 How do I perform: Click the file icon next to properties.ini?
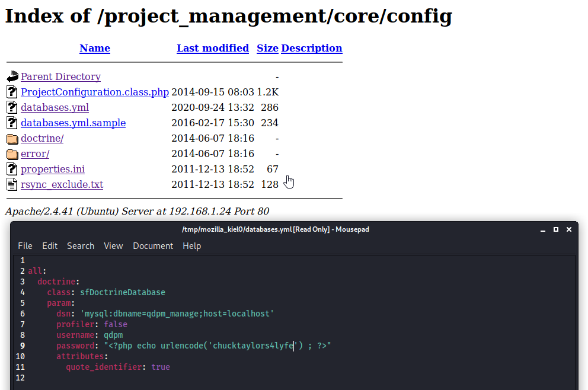(12, 169)
